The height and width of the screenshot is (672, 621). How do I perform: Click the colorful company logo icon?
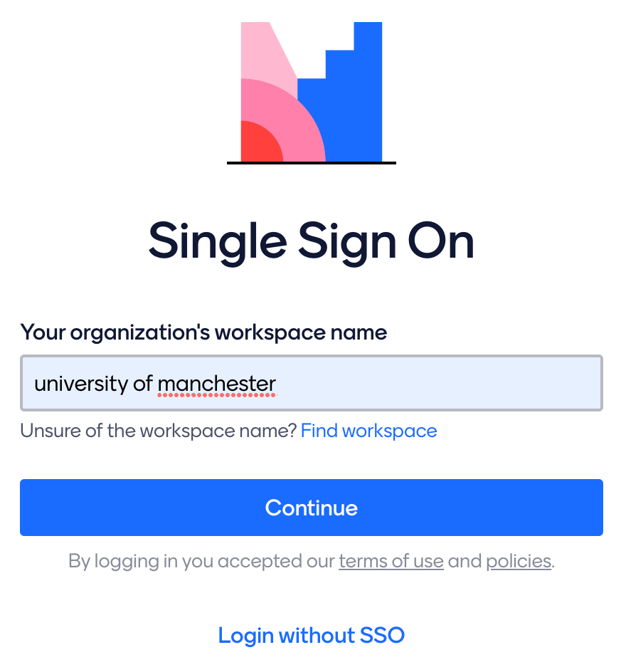312,91
